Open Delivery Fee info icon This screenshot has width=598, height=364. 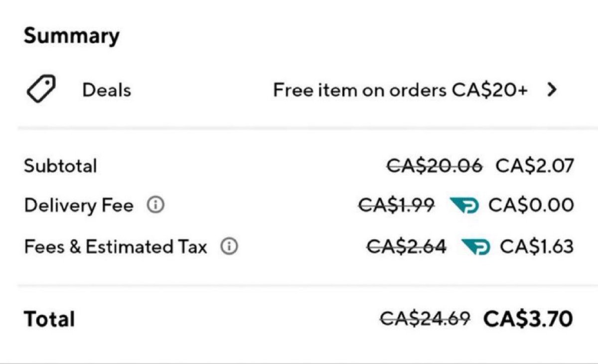tap(155, 205)
